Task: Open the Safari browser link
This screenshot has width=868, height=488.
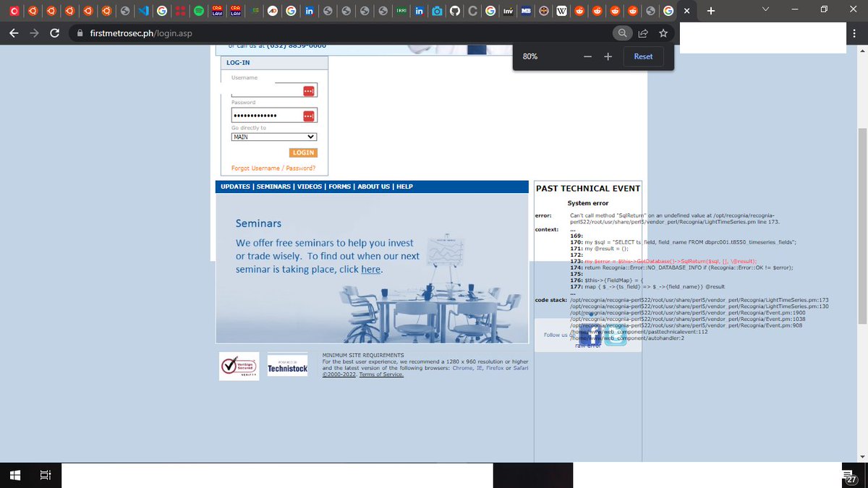Action: pyautogui.click(x=521, y=368)
